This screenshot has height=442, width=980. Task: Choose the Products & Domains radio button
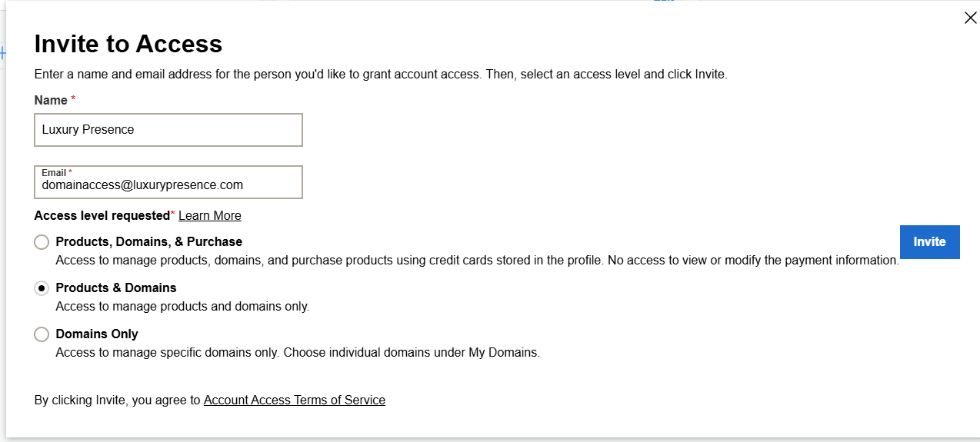[42, 288]
